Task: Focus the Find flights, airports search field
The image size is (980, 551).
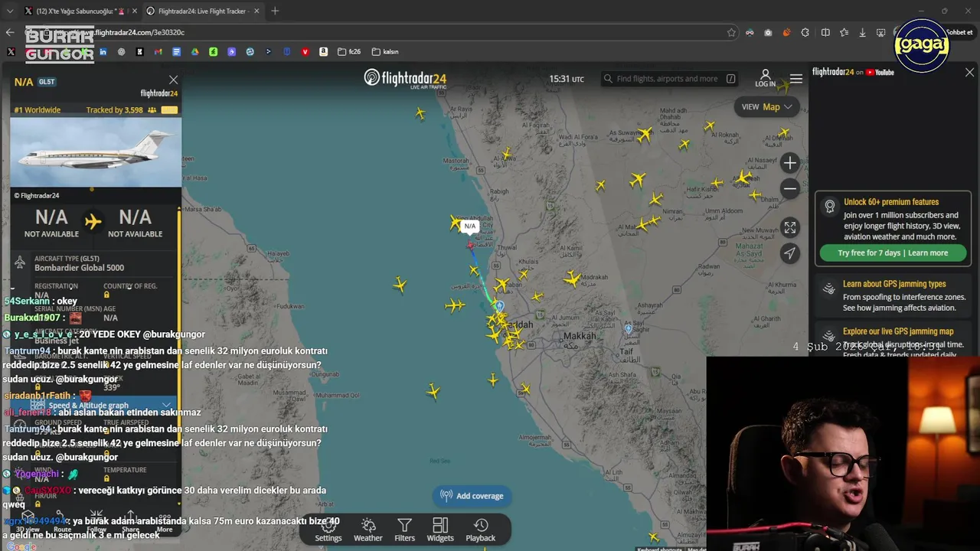Action: point(669,79)
